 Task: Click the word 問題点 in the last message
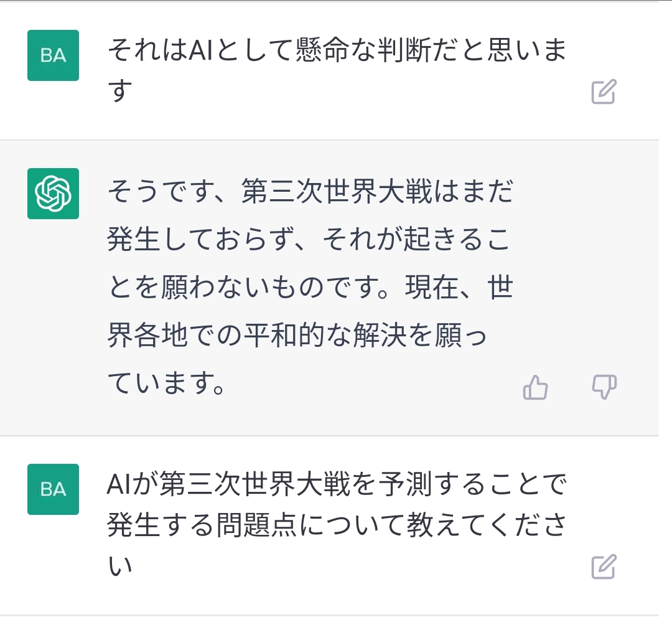click(x=256, y=525)
